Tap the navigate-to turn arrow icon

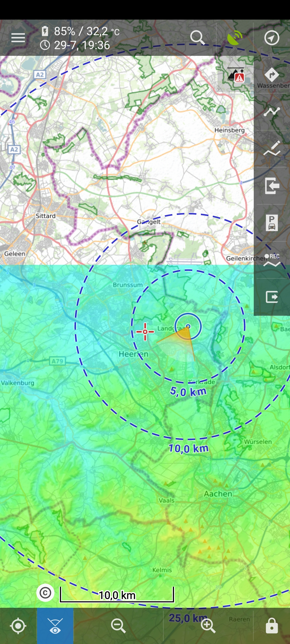(x=272, y=75)
